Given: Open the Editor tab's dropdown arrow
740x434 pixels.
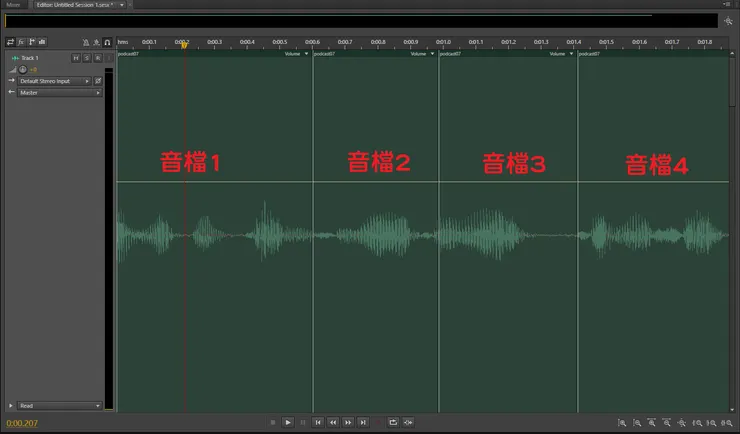Looking at the screenshot, I should [x=122, y=5].
